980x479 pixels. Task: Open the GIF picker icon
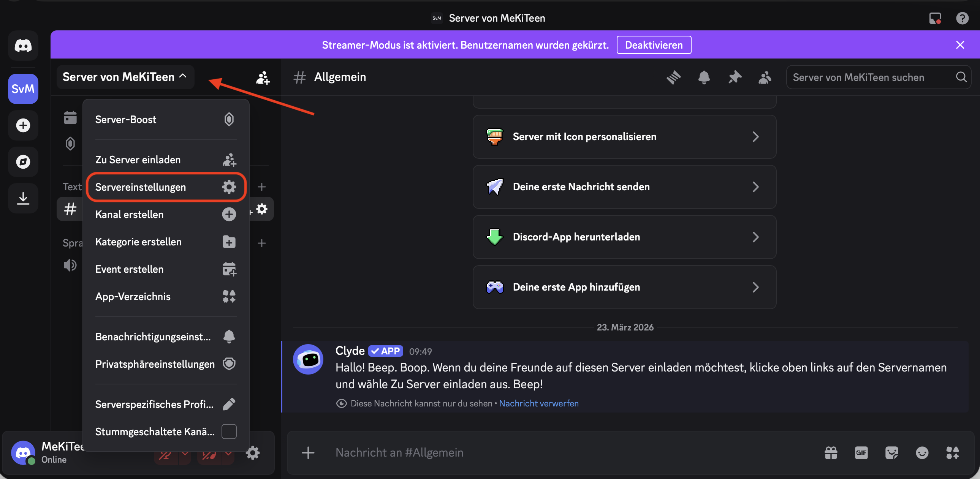[861, 452]
